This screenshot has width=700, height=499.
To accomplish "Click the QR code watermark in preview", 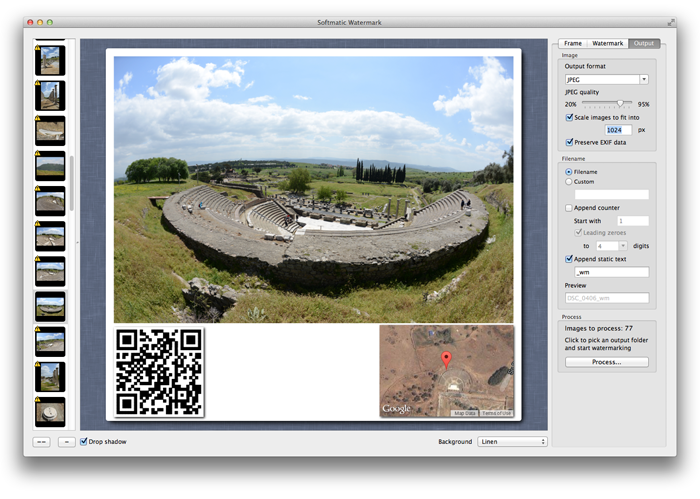I will pos(159,372).
